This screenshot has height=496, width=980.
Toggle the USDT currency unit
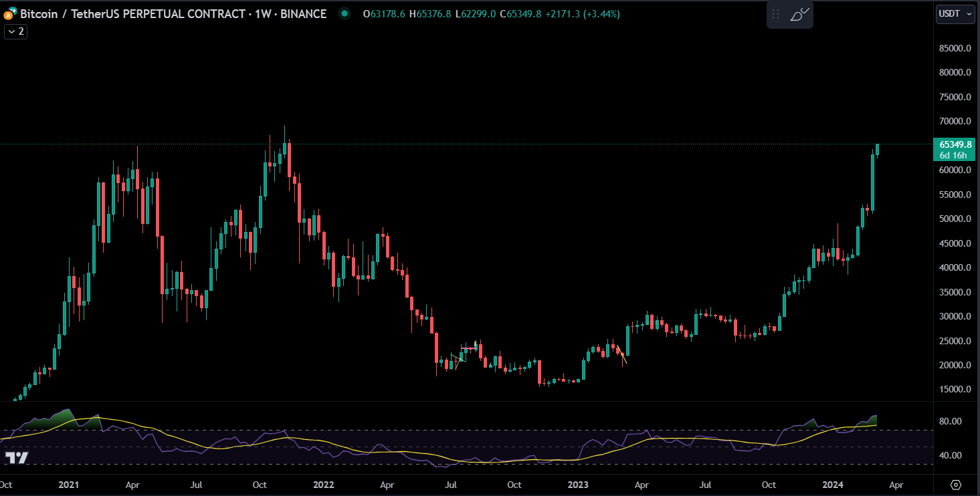click(950, 13)
